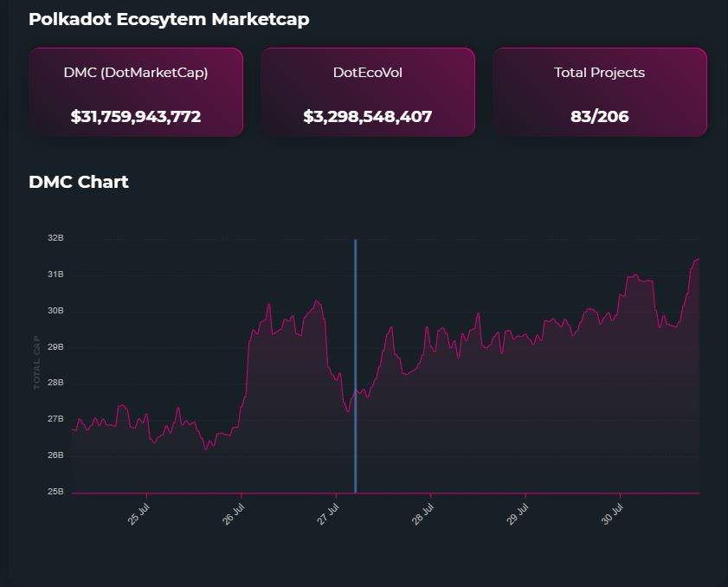
Task: Click the 25B y-axis label
Action: point(55,492)
